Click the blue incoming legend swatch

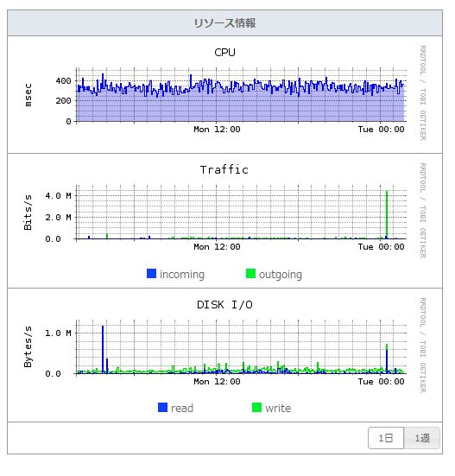[151, 274]
